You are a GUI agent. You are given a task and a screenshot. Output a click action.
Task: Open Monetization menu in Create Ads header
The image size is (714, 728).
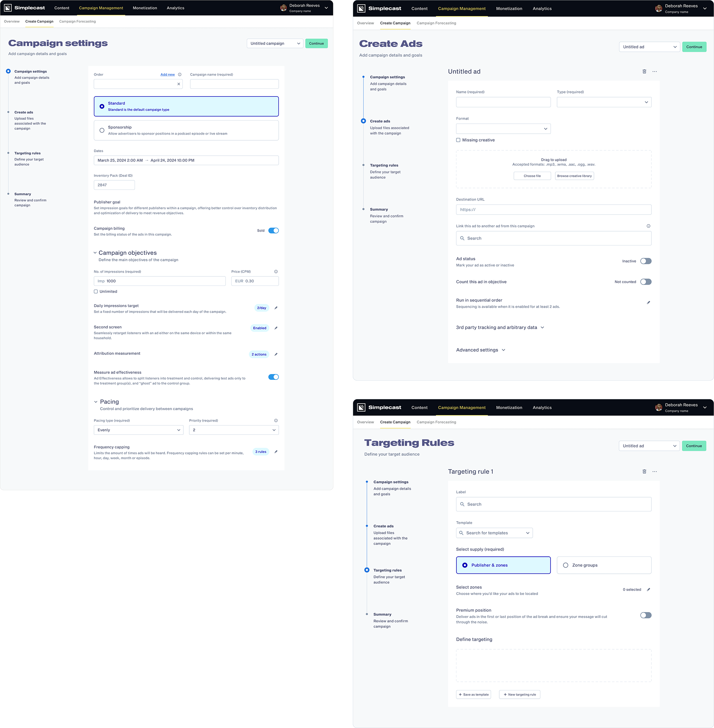pos(509,9)
